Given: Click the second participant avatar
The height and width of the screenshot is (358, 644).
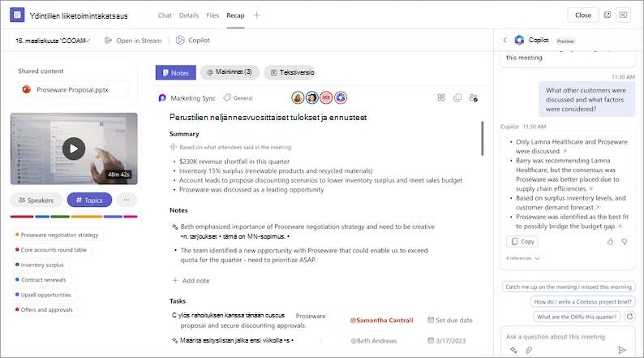Looking at the screenshot, I should [x=312, y=97].
